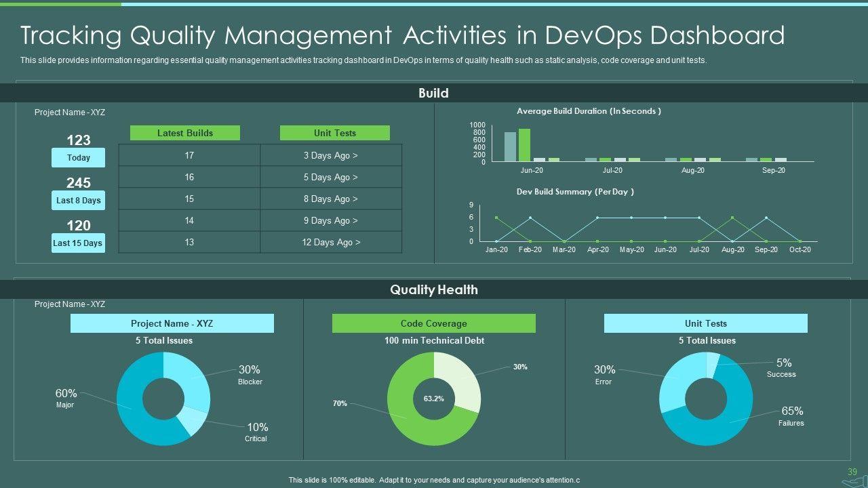The image size is (868, 488).
Task: Click the Code Coverage green header
Action: point(433,323)
